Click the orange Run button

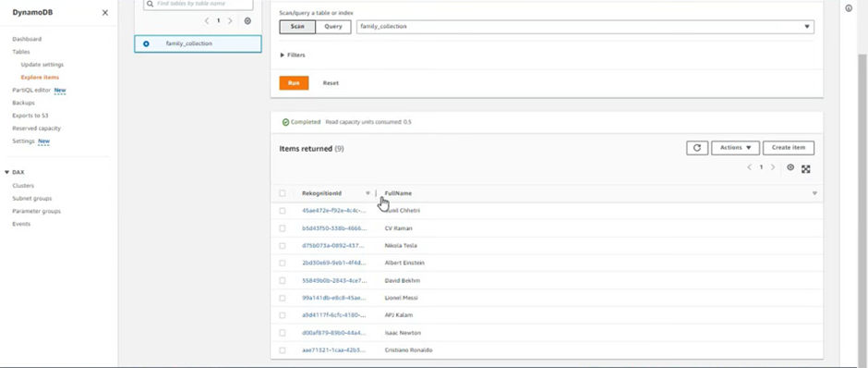[x=294, y=83]
